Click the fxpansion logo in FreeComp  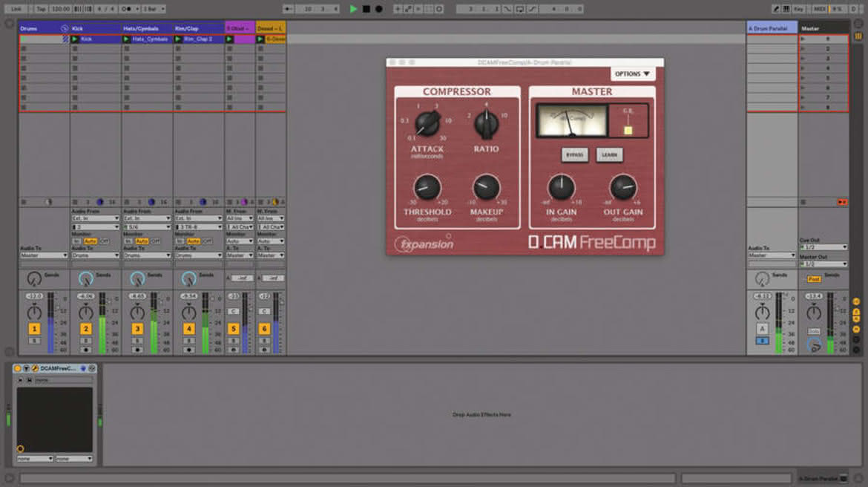424,244
